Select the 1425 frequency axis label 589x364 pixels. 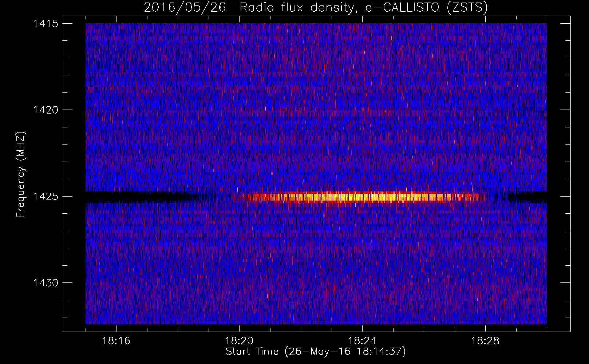click(46, 197)
